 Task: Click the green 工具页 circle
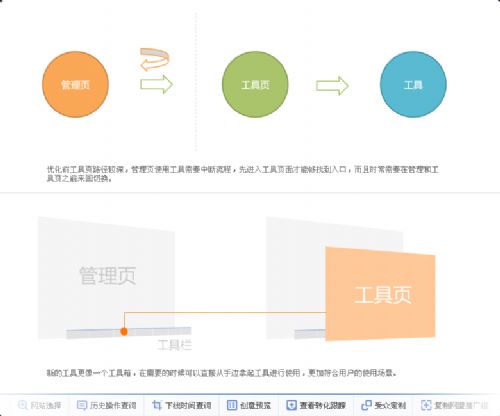click(x=255, y=84)
